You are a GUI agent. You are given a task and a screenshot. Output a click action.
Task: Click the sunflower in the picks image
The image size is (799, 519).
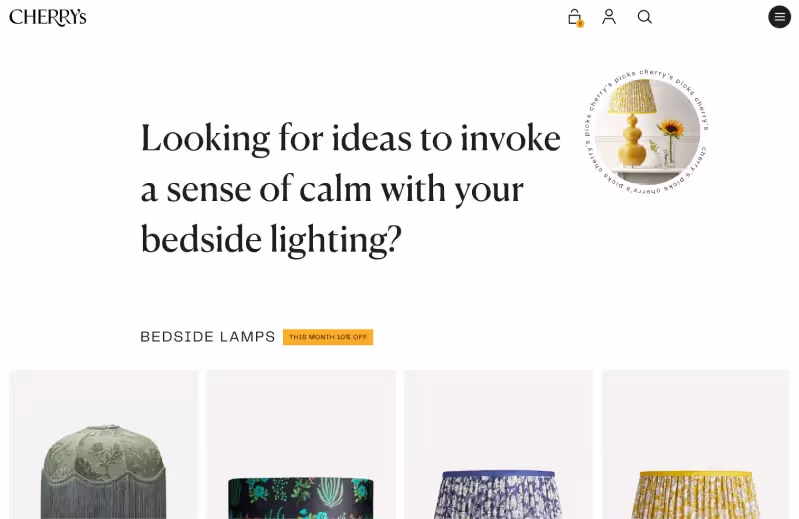(672, 129)
